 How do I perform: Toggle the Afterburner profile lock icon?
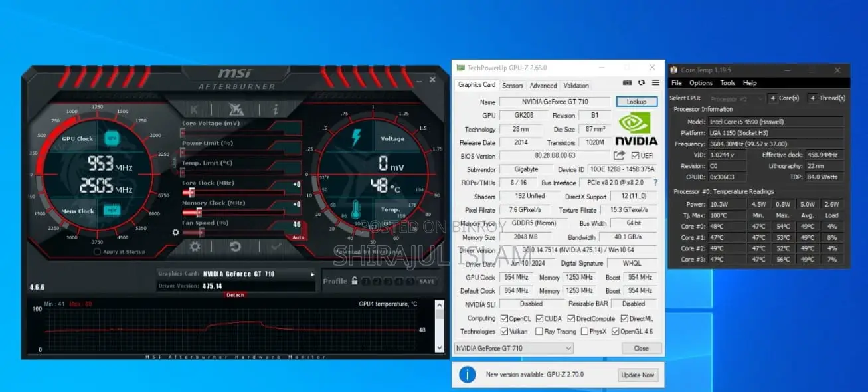point(355,281)
